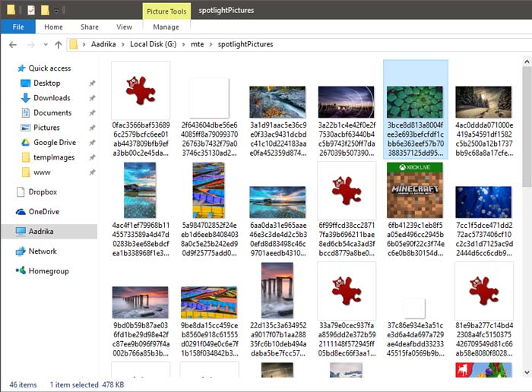This screenshot has height=392, width=532.
Task: Open tempImages folder in navigation pane
Action: click(x=48, y=157)
